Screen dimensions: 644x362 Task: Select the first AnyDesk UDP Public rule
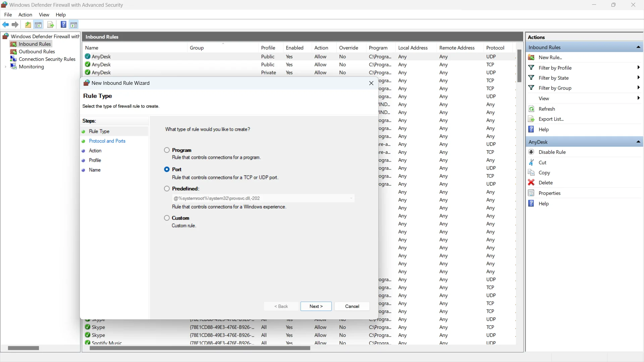point(299,57)
